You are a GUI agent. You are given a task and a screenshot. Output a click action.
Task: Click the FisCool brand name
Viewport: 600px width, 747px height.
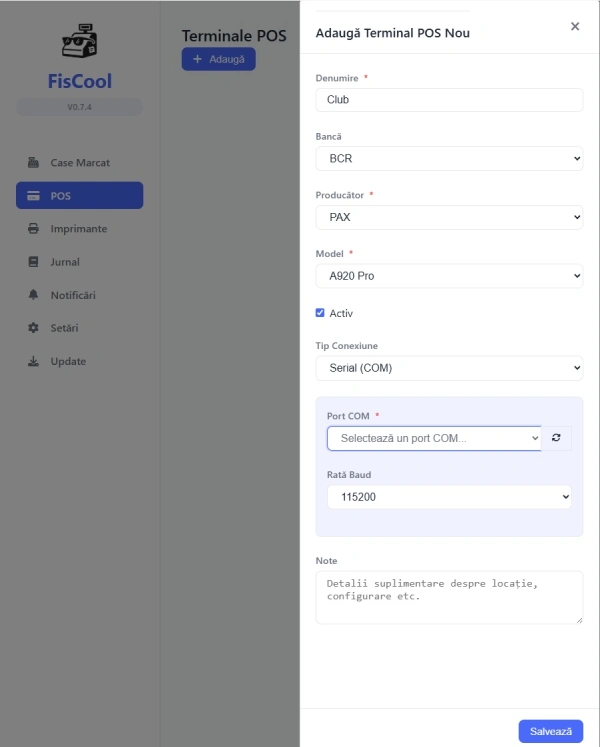pos(80,81)
